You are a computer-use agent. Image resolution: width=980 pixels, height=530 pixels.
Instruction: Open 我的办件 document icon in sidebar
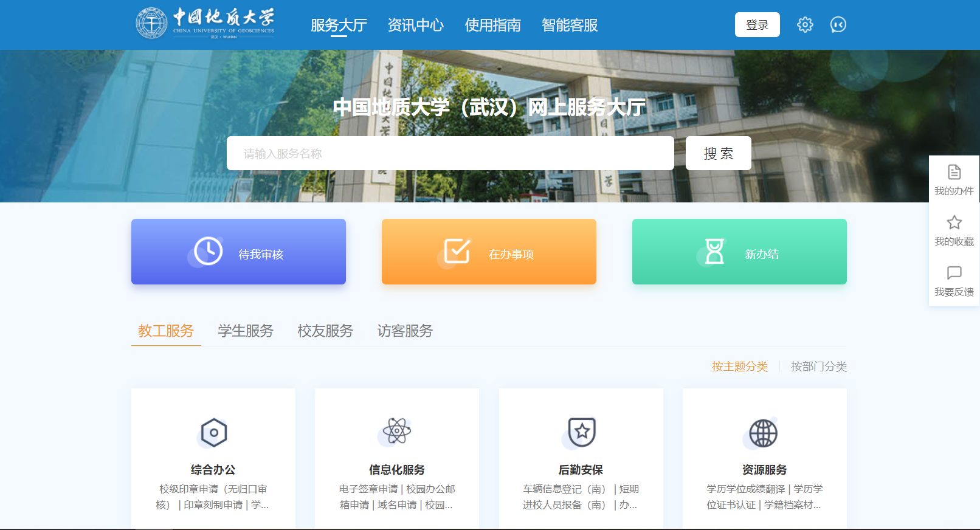(x=954, y=172)
